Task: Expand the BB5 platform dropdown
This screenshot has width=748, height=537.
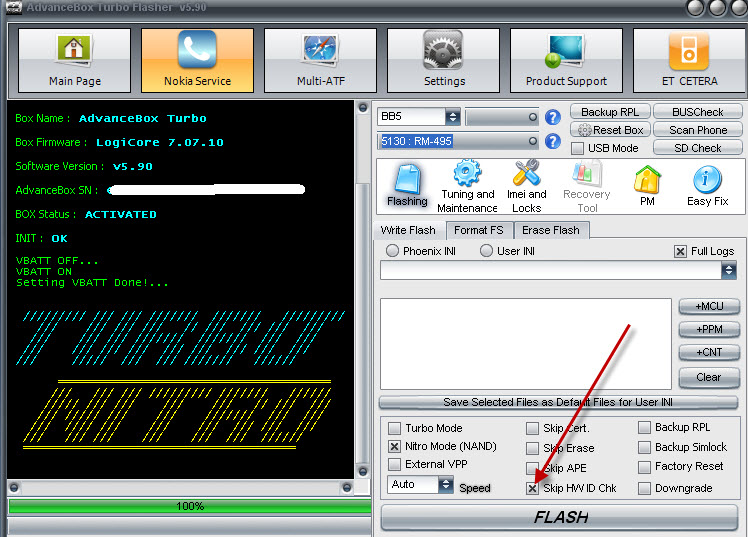Action: click(452, 116)
